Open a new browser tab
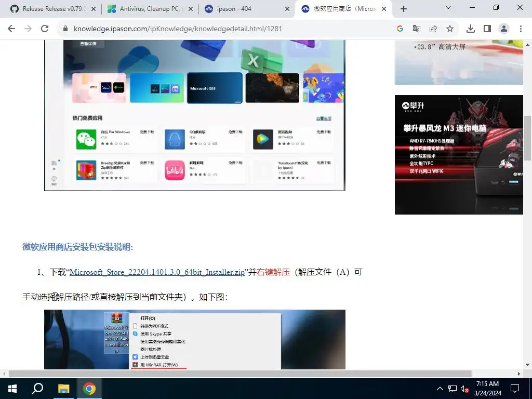This screenshot has width=532, height=399. coord(403,9)
